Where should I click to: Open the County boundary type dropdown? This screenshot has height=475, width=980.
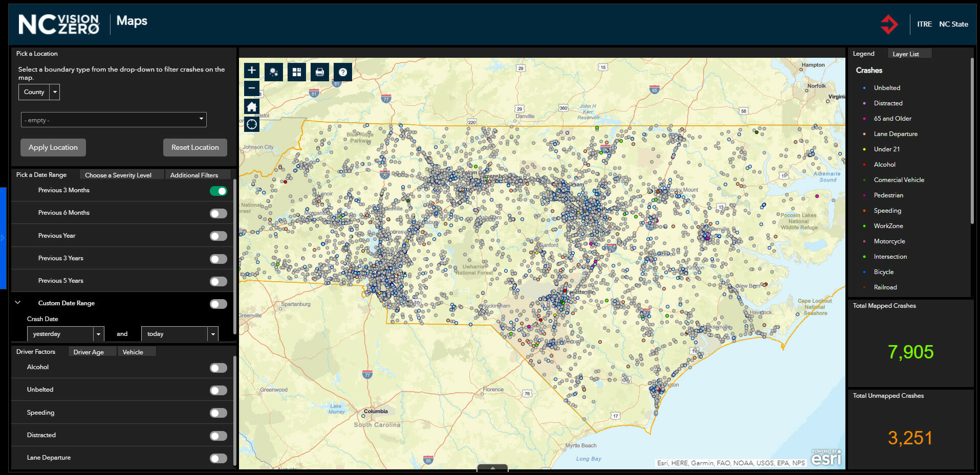(39, 92)
